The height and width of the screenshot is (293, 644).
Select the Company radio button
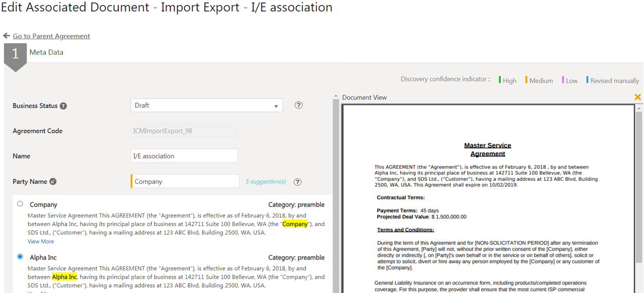20,204
